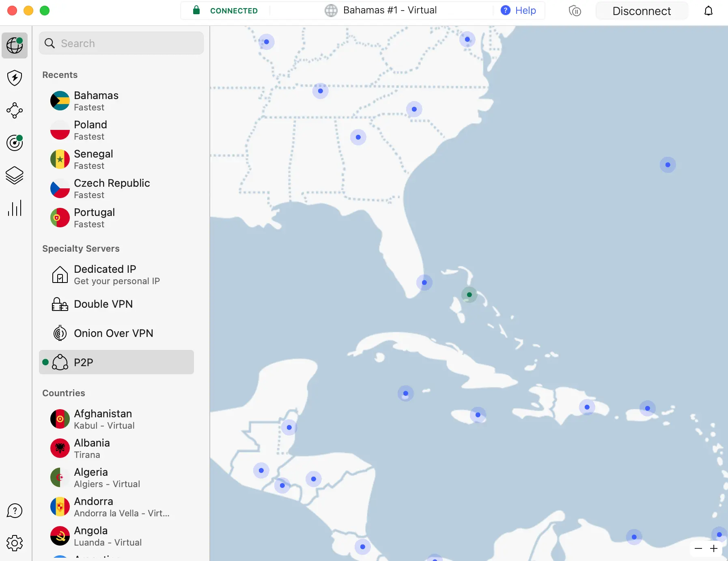Select the Bermuda server pin in Atlantic
728x561 pixels.
point(668,165)
